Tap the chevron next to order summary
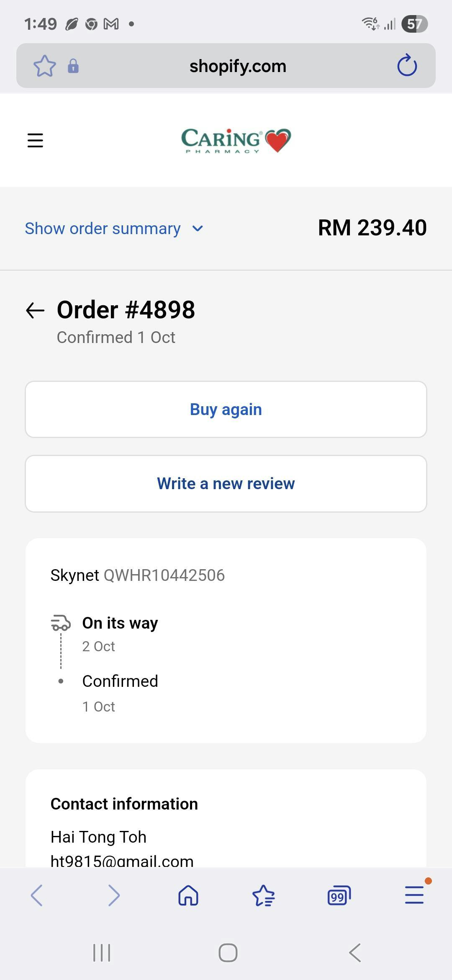This screenshot has width=452, height=980. 198,229
